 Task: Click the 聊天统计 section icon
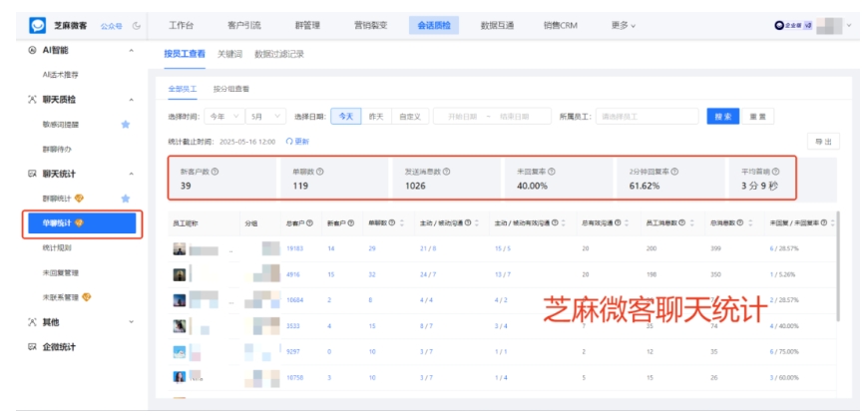coord(32,174)
